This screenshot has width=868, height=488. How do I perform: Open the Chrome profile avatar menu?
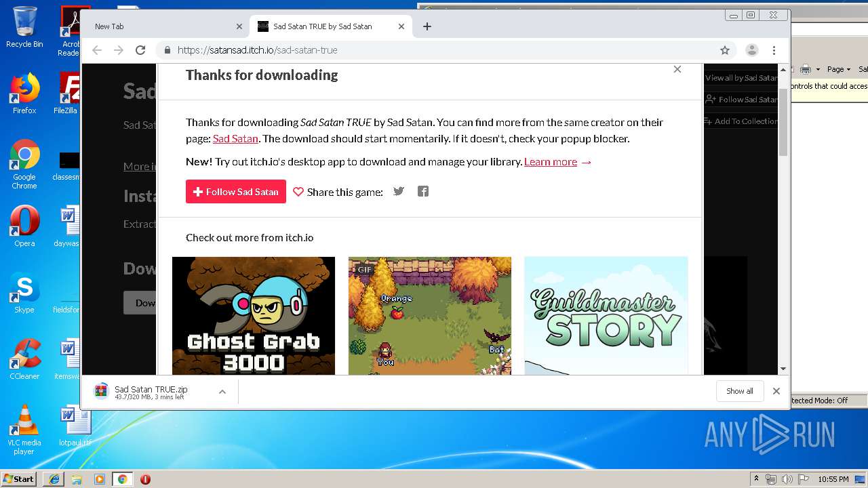click(x=751, y=50)
